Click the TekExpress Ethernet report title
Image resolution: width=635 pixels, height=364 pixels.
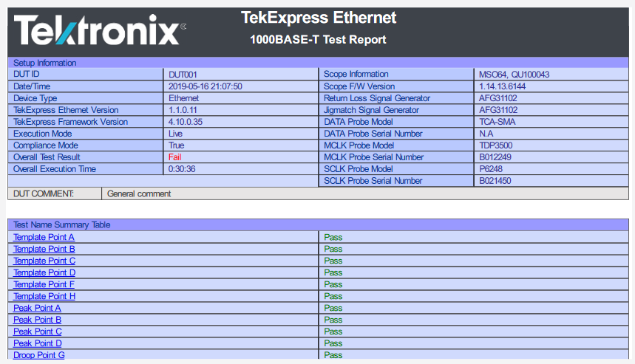point(319,18)
